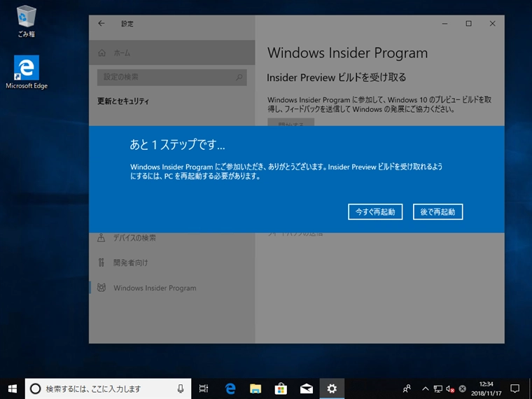Click the 後で再起動 restart later button
The width and height of the screenshot is (532, 399).
click(437, 211)
